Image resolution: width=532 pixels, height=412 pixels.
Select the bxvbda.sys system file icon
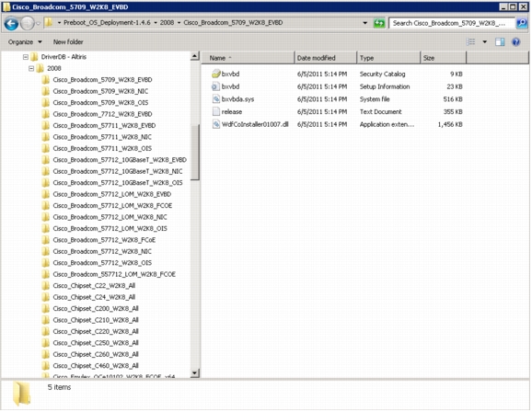215,99
